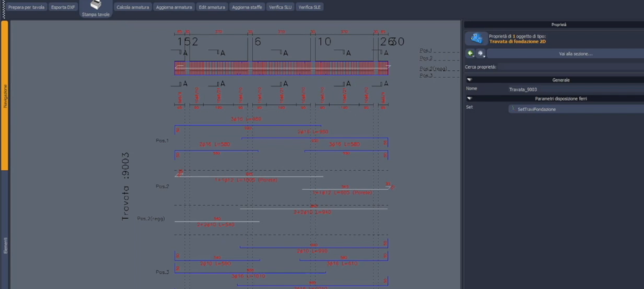Click the Travata di fondazione 2D type label
Screen dimensions: 644x289
[x=517, y=41]
